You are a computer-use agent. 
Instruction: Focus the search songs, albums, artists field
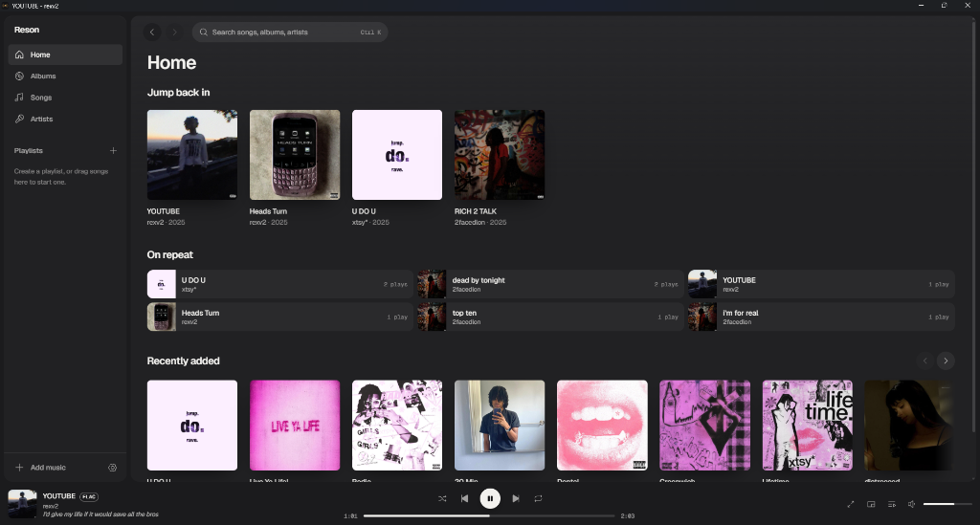coord(290,32)
